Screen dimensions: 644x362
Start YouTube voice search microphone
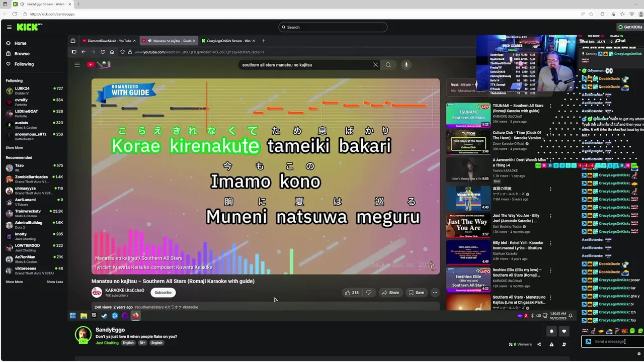pyautogui.click(x=406, y=65)
